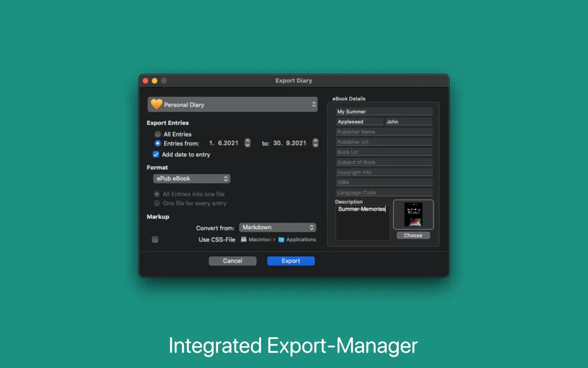Click the yellow minimize window button
This screenshot has height=368, width=588.
[154, 80]
